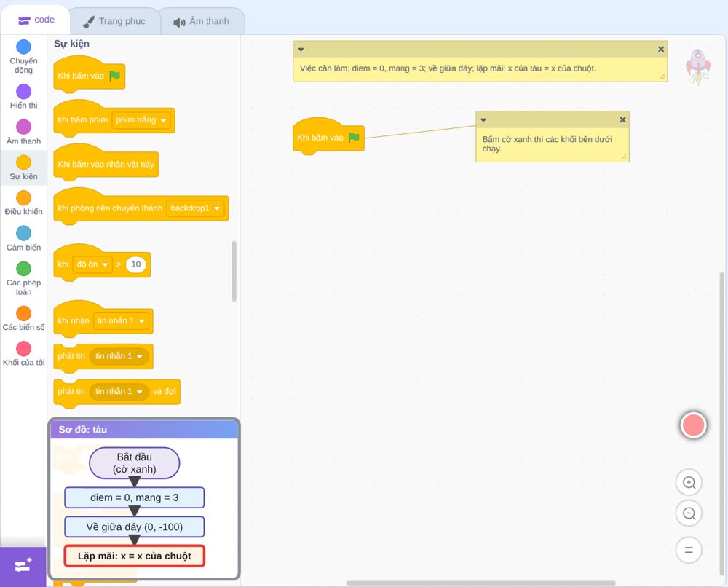
Task: Zoom out of the workspace
Action: [689, 513]
